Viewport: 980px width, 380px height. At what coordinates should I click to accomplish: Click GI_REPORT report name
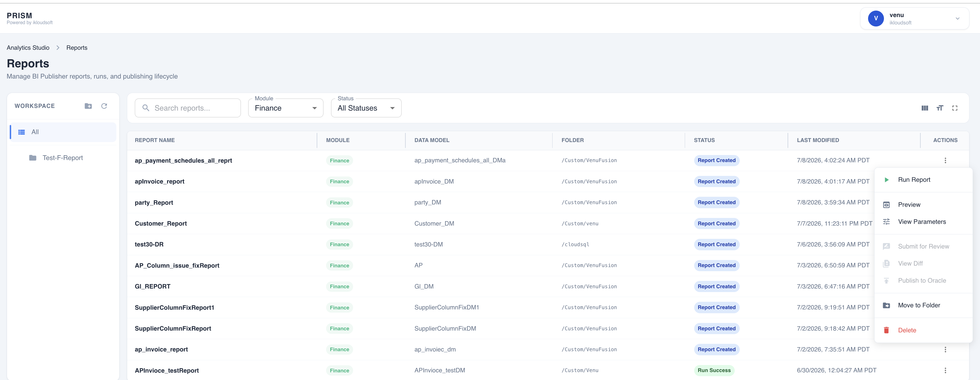152,286
